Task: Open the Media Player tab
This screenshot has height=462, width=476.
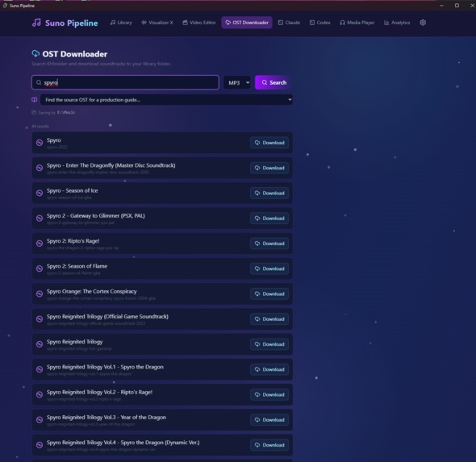Action: pyautogui.click(x=357, y=23)
